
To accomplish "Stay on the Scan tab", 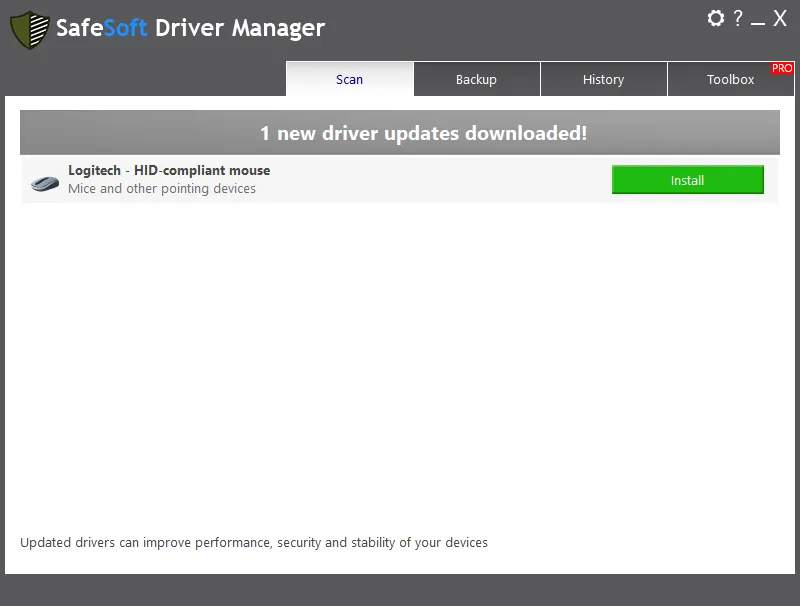I will (349, 79).
